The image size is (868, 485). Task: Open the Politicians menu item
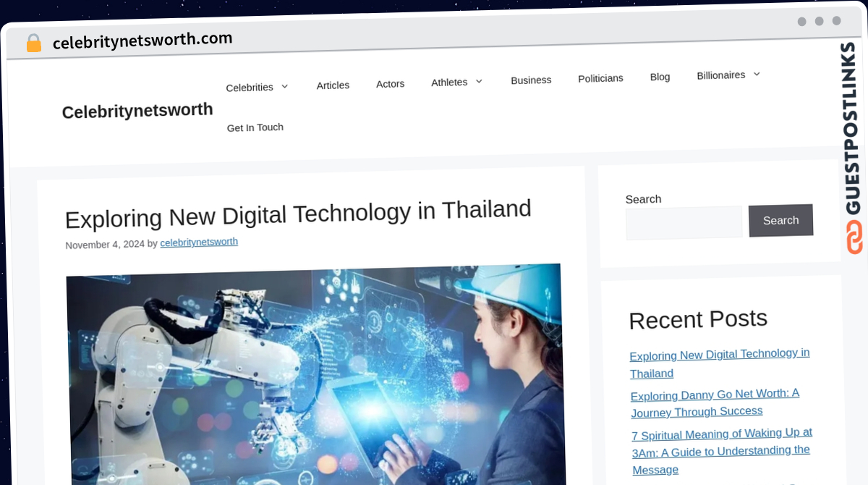click(600, 78)
